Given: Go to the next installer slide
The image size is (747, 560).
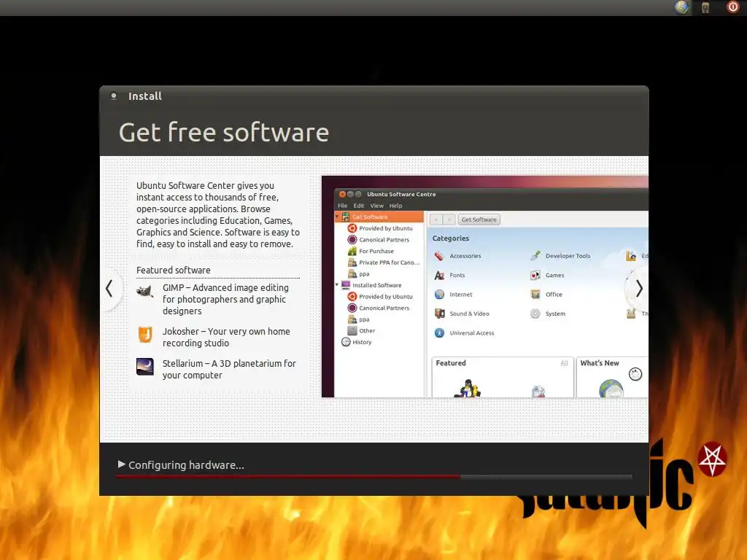Looking at the screenshot, I should [x=639, y=289].
